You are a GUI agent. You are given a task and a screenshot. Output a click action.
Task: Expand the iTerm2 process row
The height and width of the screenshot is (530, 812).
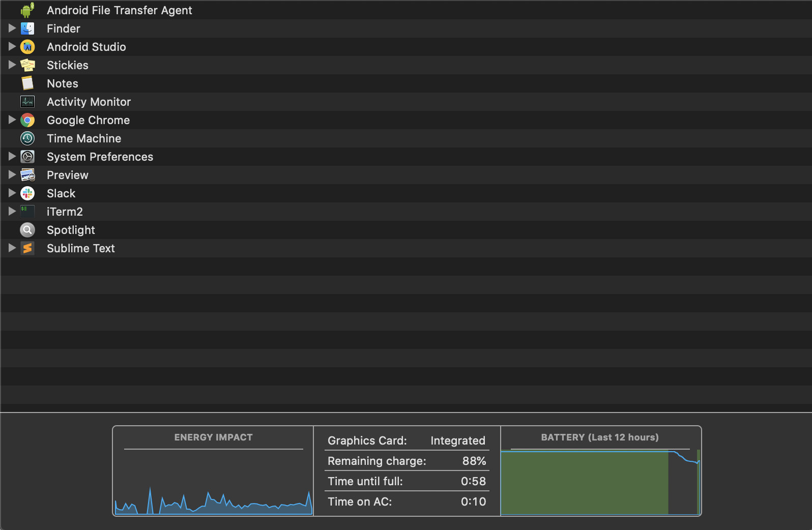pos(12,212)
